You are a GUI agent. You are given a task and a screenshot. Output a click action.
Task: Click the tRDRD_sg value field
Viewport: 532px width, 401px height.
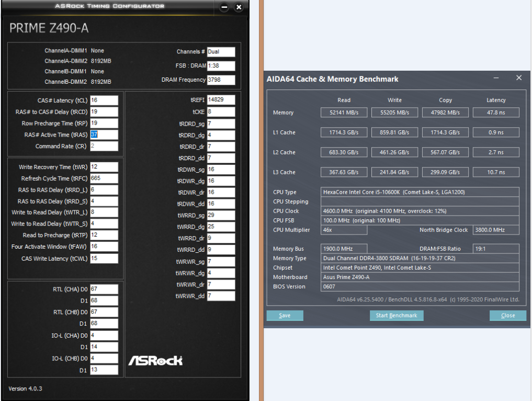coord(221,124)
